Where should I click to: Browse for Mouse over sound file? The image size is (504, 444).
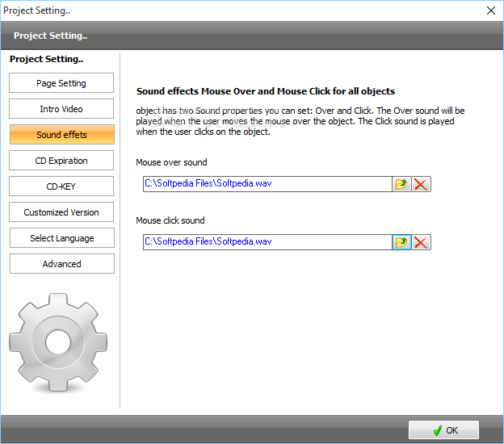click(401, 184)
